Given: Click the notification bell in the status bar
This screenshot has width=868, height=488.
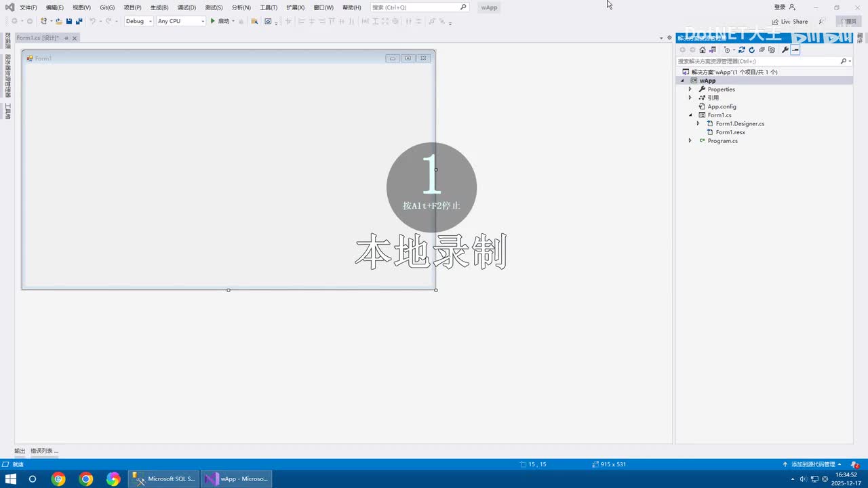Looking at the screenshot, I should point(856,464).
